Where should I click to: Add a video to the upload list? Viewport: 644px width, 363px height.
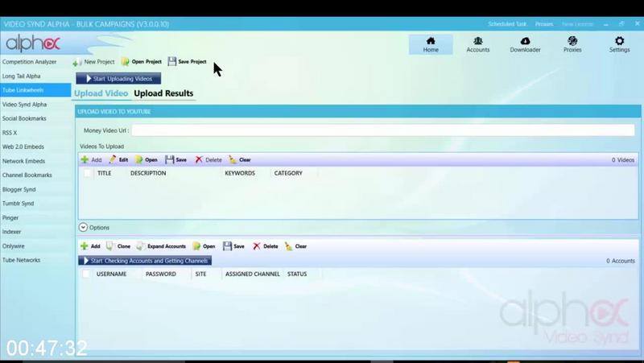(91, 159)
